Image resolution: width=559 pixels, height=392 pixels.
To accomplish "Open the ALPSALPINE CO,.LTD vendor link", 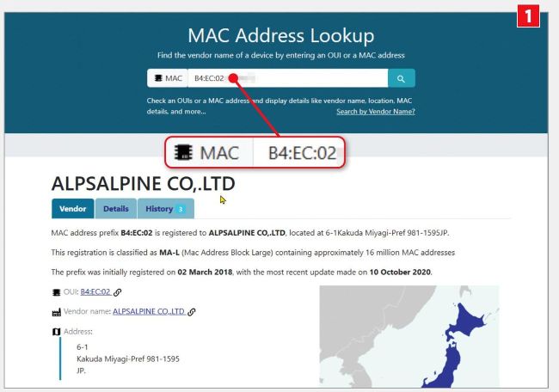I will [x=149, y=311].
